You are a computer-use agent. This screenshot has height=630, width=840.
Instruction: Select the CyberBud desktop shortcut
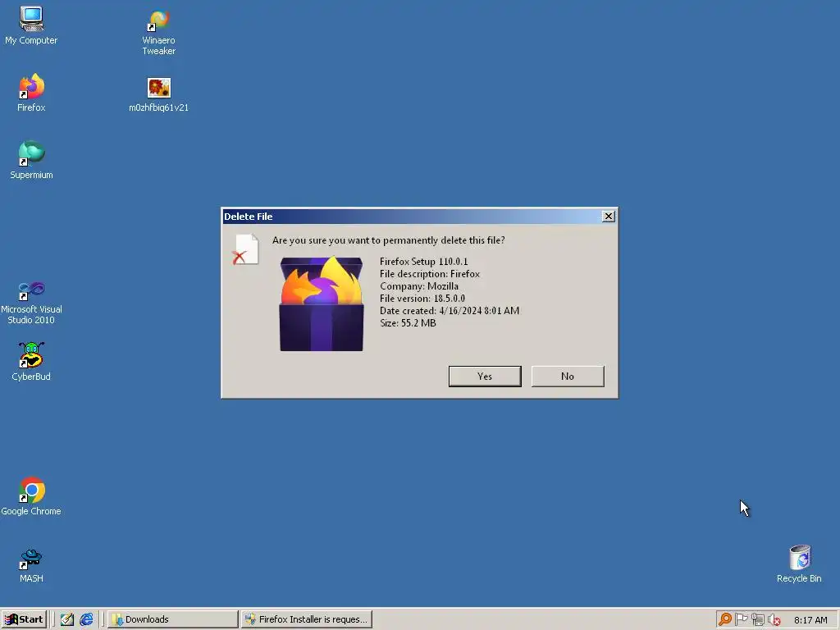[31, 362]
